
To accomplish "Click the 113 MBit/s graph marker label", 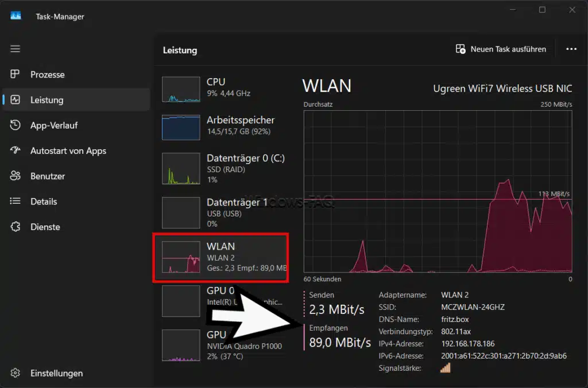I will (554, 194).
